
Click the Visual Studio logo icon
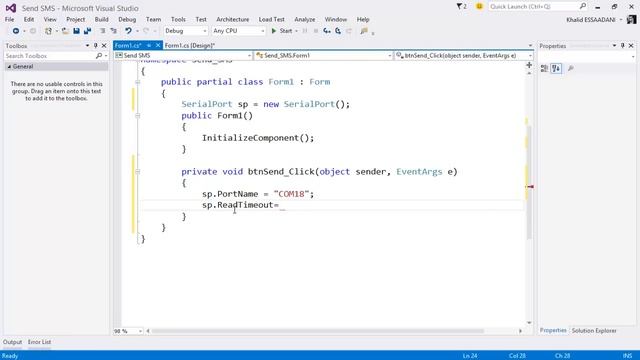tap(11, 8)
